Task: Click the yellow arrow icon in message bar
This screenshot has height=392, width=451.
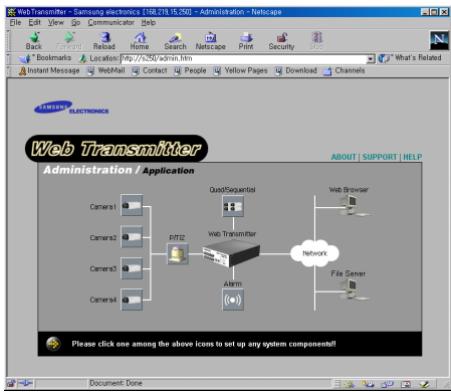Action: point(53,344)
